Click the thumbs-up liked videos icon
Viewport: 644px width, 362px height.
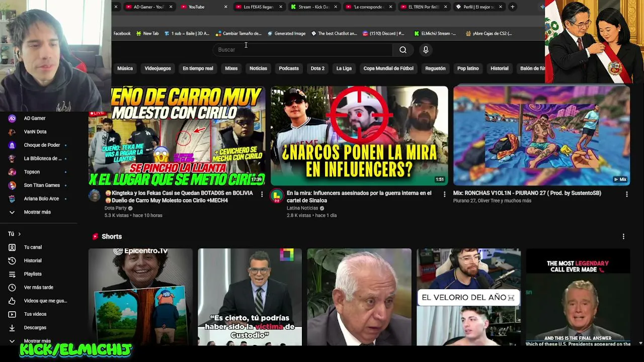(x=12, y=301)
